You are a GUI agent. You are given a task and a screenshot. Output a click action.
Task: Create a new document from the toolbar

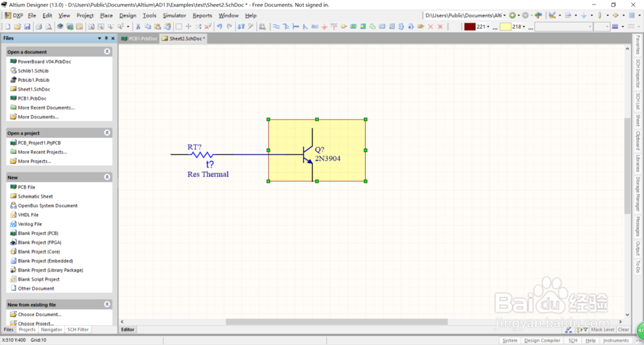pos(8,26)
